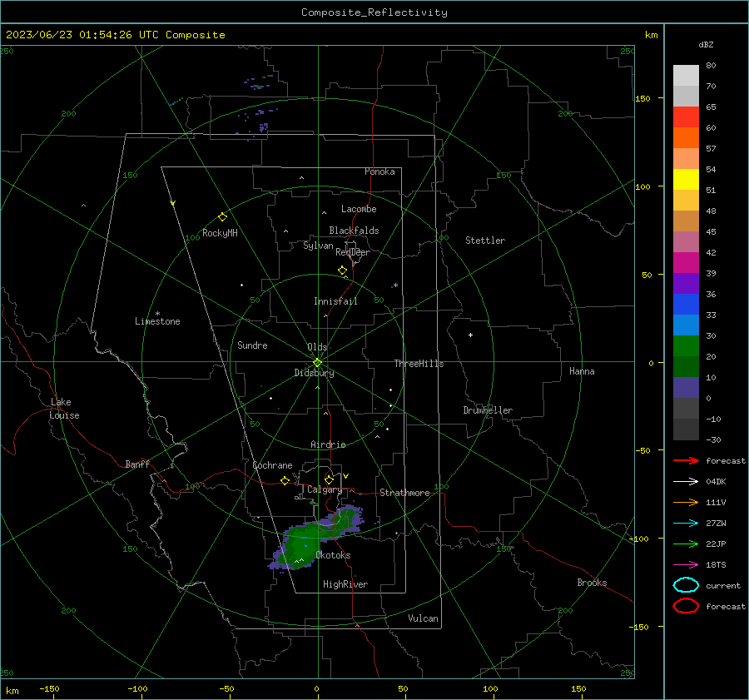Viewport: 749px width, 700px height.
Task: Click the green 20-30 dBZ swatch
Action: (x=686, y=346)
